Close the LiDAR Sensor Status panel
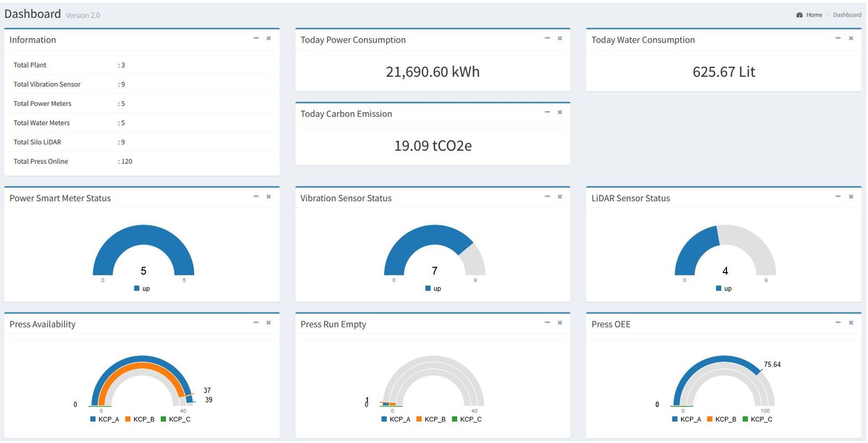The height and width of the screenshot is (443, 868). click(x=851, y=196)
